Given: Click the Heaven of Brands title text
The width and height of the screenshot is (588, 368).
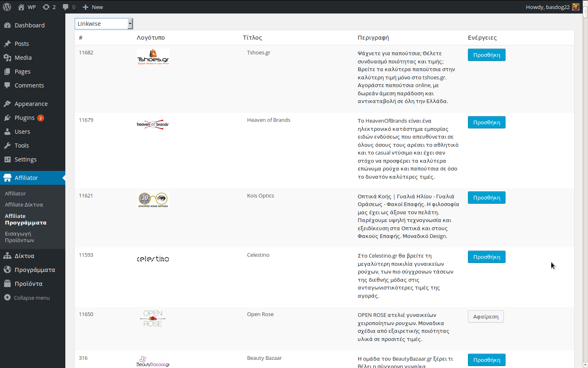Looking at the screenshot, I should click(x=269, y=120).
